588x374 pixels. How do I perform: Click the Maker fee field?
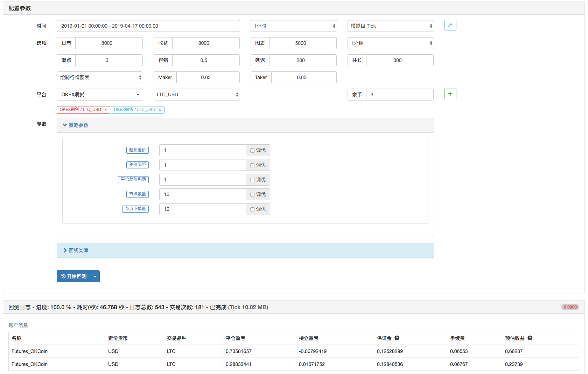pyautogui.click(x=208, y=77)
